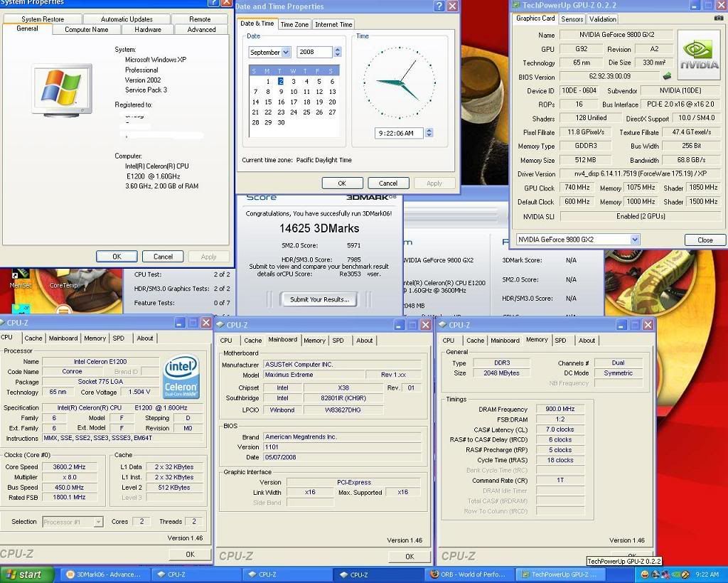Open the Processor #1 selection dropdown in CPU-Z

point(98,522)
